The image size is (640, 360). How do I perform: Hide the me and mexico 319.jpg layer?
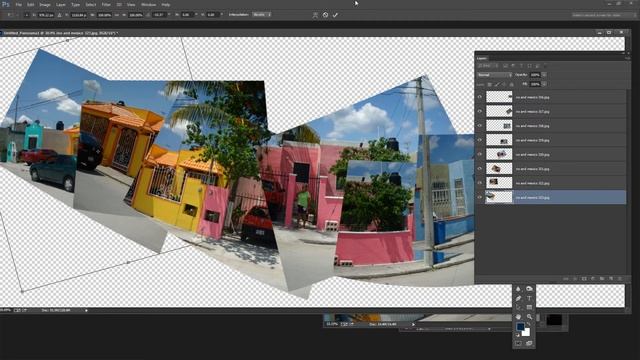(480, 140)
